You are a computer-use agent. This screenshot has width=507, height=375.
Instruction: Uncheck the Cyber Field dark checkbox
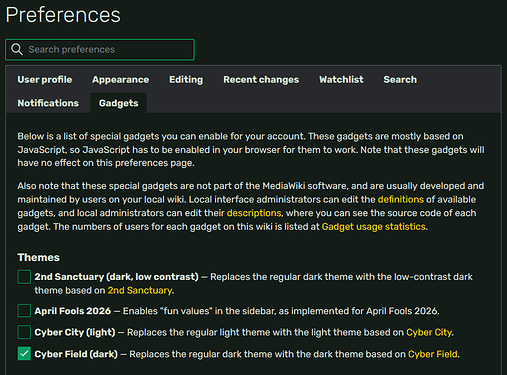24,354
